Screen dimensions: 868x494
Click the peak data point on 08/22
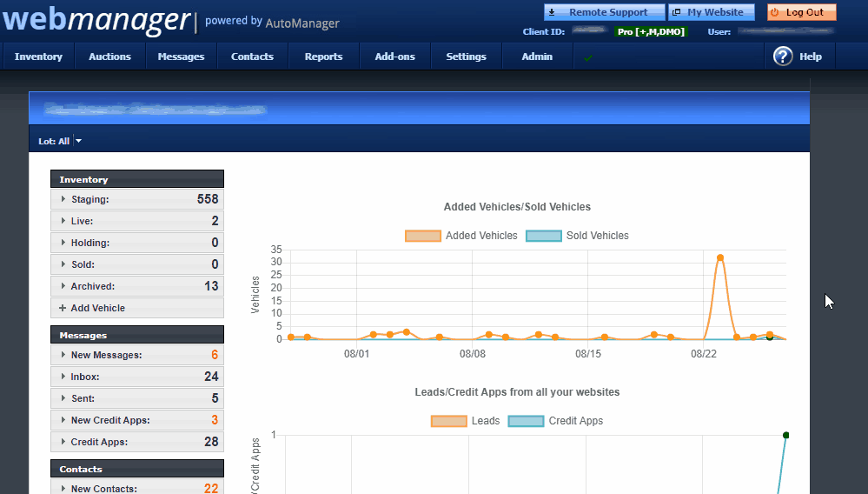(720, 258)
